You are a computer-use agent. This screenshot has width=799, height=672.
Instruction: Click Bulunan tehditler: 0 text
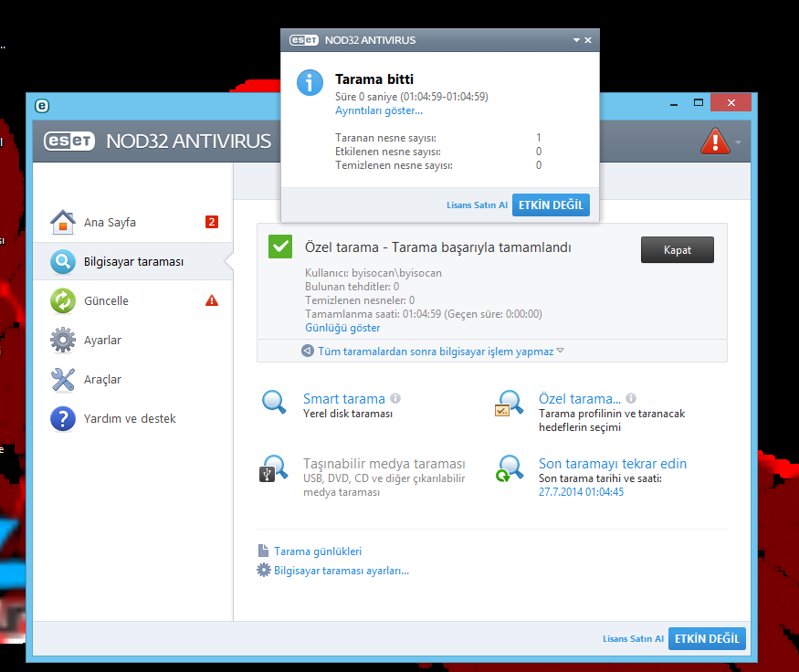(352, 287)
